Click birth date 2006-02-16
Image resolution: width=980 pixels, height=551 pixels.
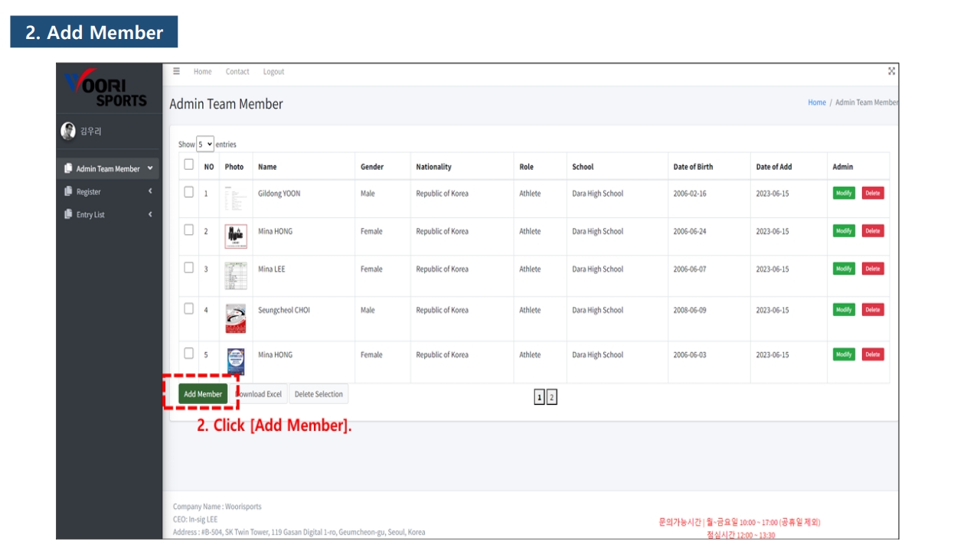(690, 194)
